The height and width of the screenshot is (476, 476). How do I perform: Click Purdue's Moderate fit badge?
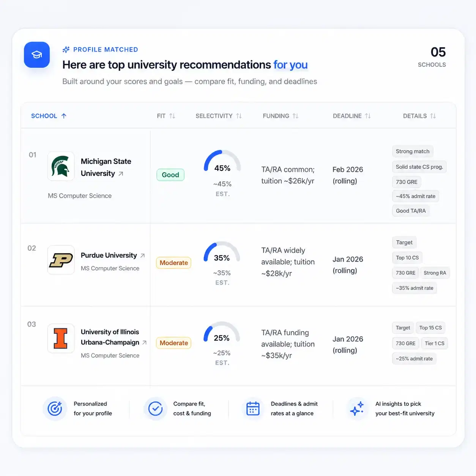(x=174, y=263)
